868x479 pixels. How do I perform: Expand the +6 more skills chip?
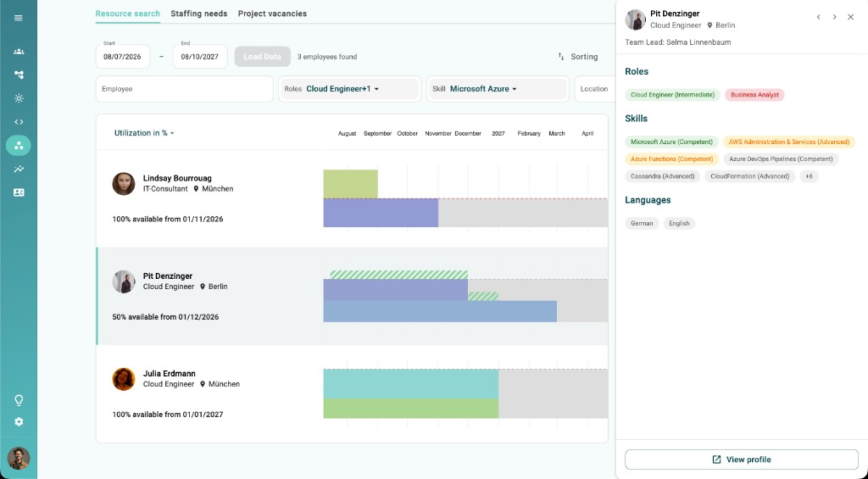[810, 176]
